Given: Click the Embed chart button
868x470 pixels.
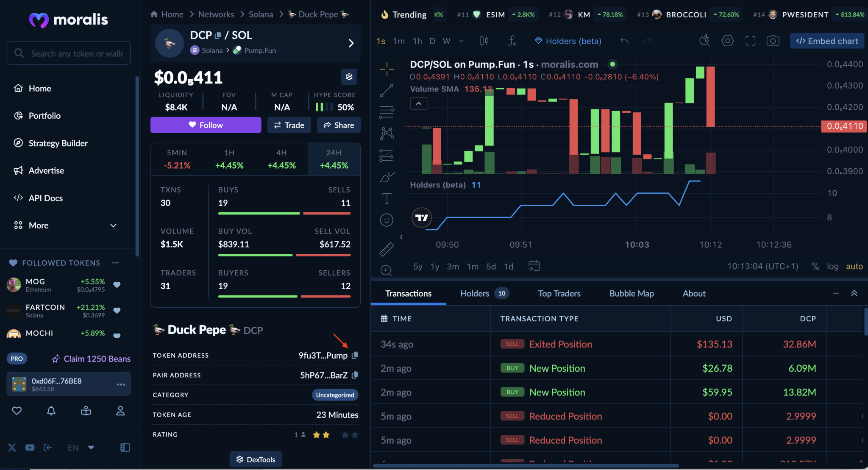Looking at the screenshot, I should [826, 41].
